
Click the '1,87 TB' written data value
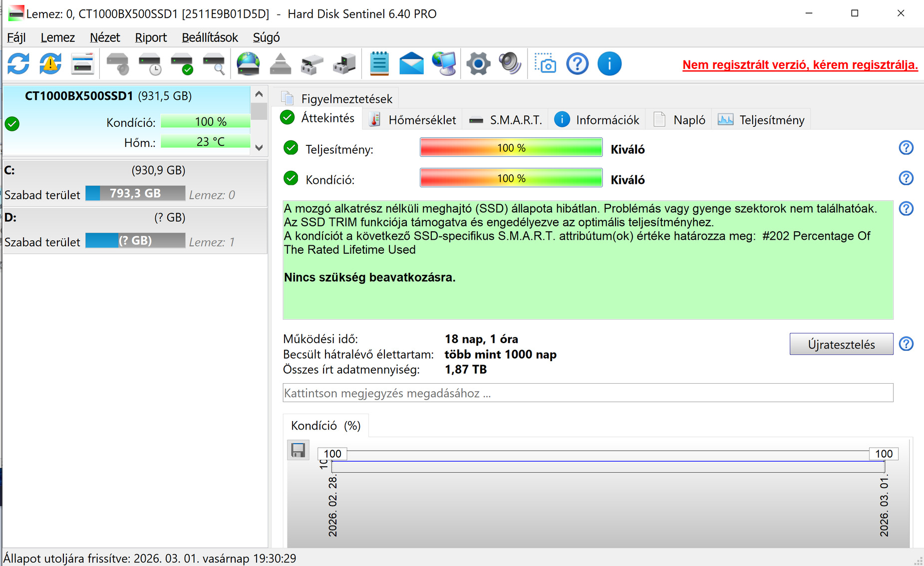(x=465, y=369)
